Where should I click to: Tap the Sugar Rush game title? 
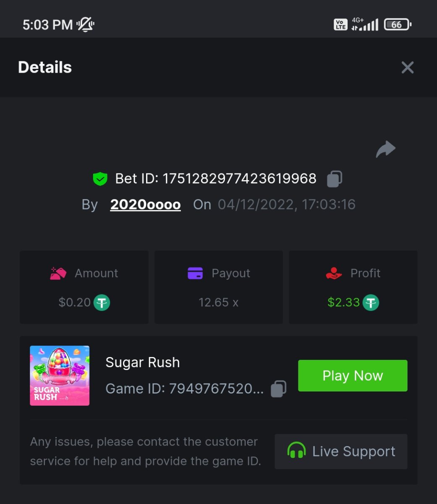point(142,362)
